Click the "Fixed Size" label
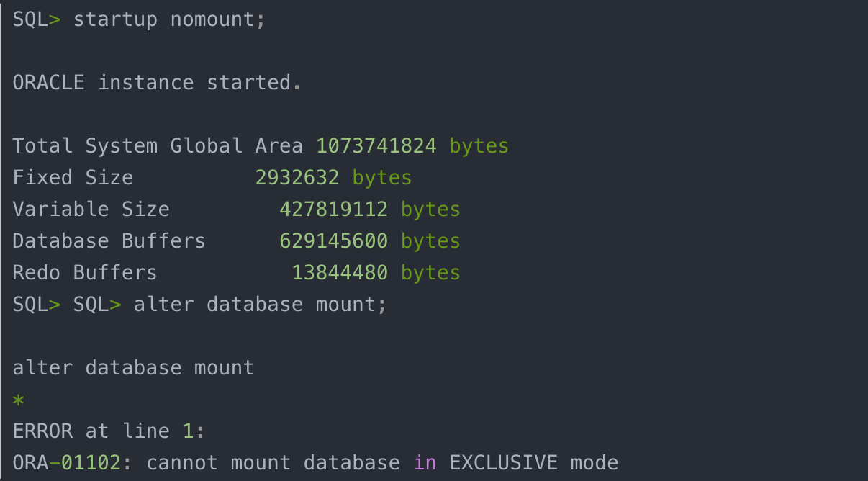Image resolution: width=868 pixels, height=481 pixels. (x=73, y=177)
